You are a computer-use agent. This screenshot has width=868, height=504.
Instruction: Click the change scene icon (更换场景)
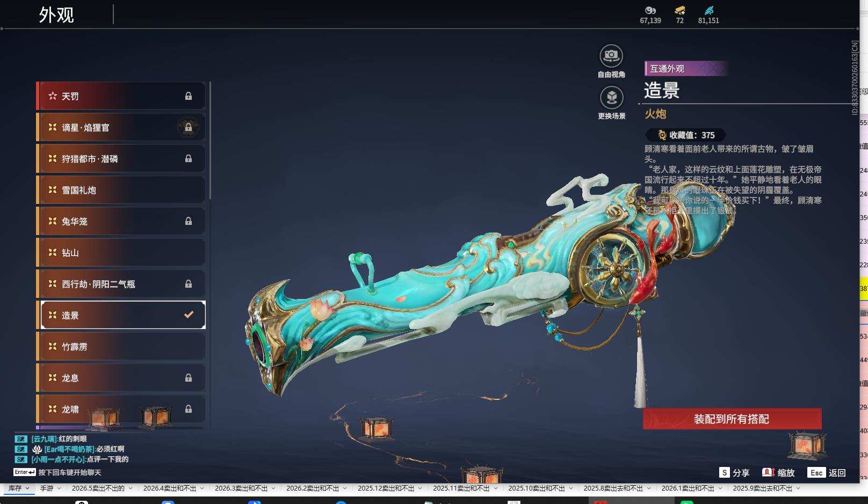(x=611, y=98)
